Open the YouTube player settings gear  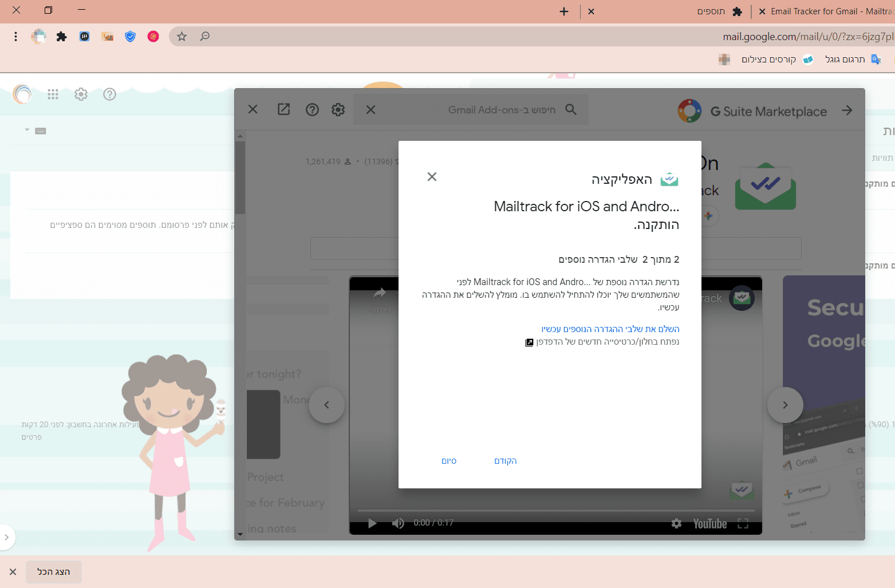pos(677,523)
